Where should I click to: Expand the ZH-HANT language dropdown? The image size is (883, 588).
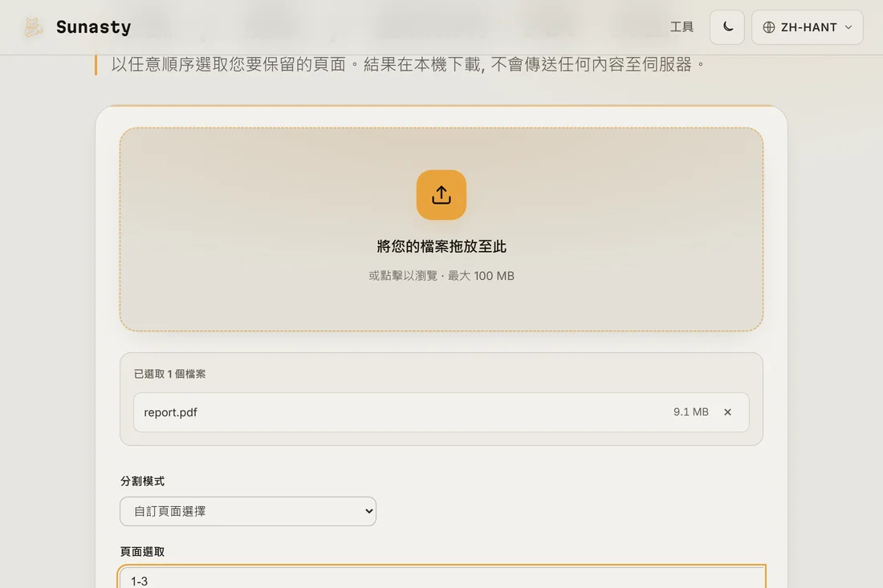tap(807, 27)
